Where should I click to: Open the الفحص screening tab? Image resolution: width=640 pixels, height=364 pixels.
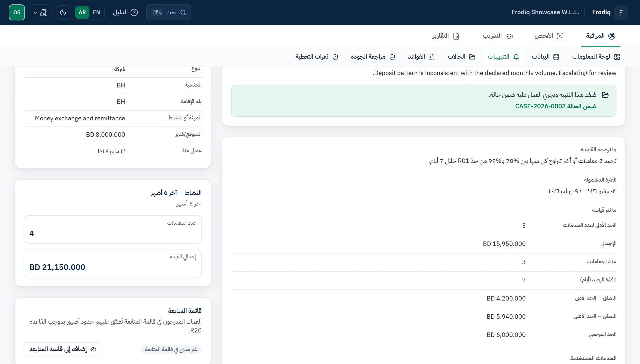549,36
